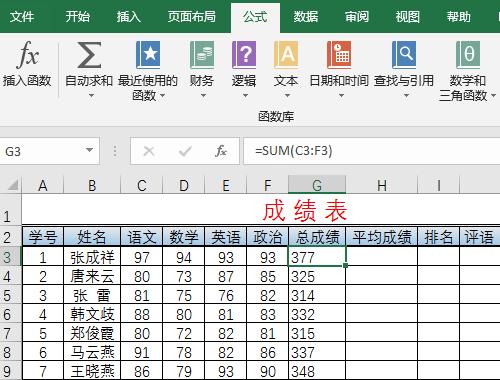Expand the Lookup (查找与引用) dropdown arrow
The image size is (500, 380).
406,96
